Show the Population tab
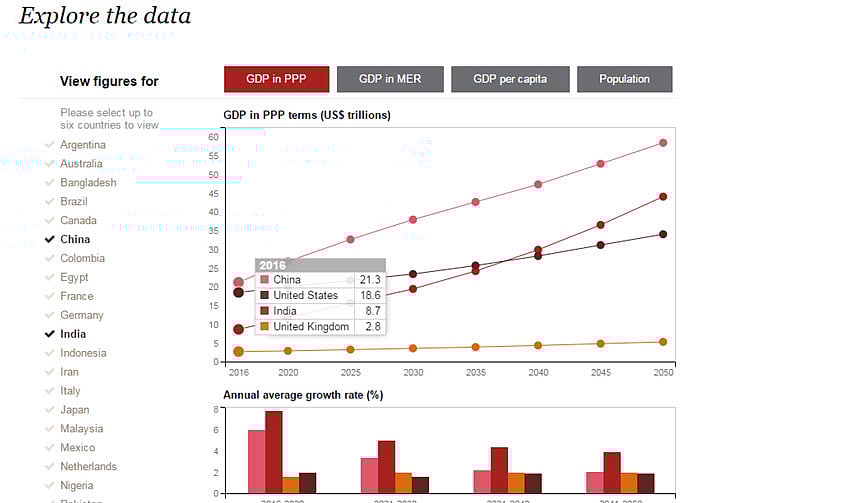This screenshot has height=503, width=849. [624, 79]
